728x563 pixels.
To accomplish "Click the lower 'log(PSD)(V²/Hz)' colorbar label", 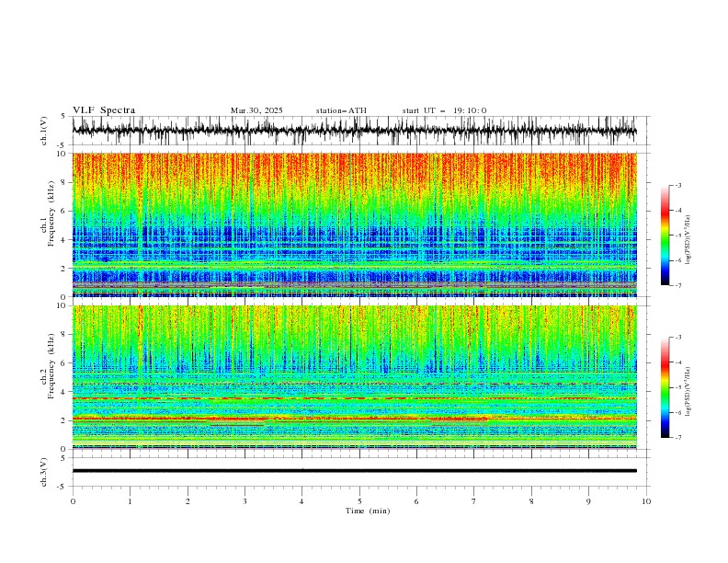I will pos(688,392).
